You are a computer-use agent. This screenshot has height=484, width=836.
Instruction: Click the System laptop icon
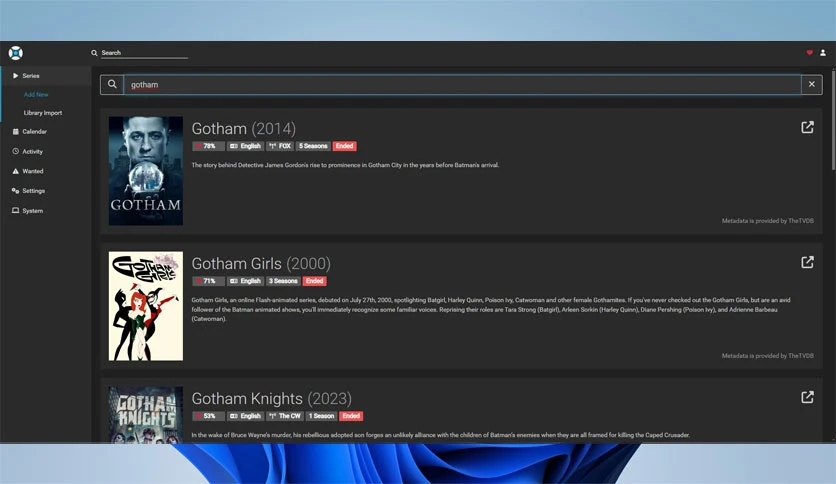click(15, 211)
